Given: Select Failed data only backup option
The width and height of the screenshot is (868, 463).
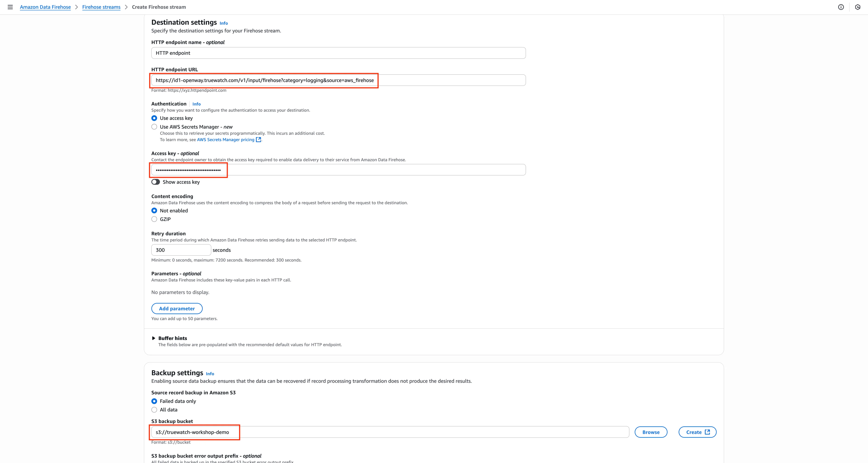Looking at the screenshot, I should pyautogui.click(x=154, y=401).
